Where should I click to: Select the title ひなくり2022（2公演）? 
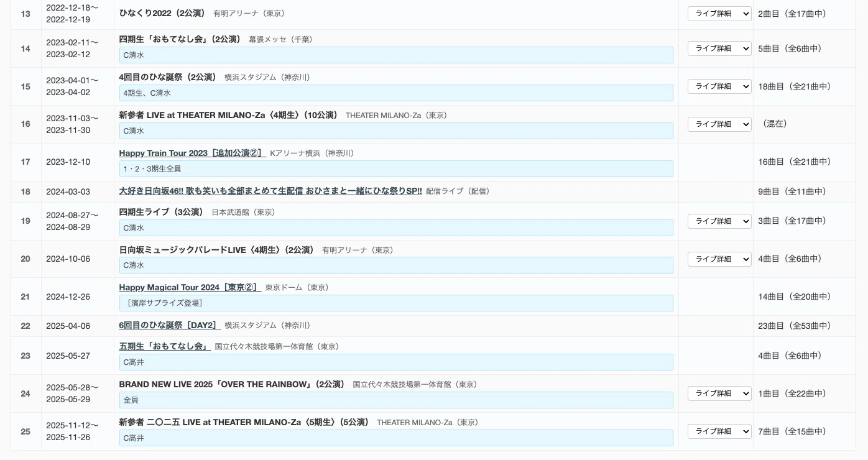tap(164, 13)
